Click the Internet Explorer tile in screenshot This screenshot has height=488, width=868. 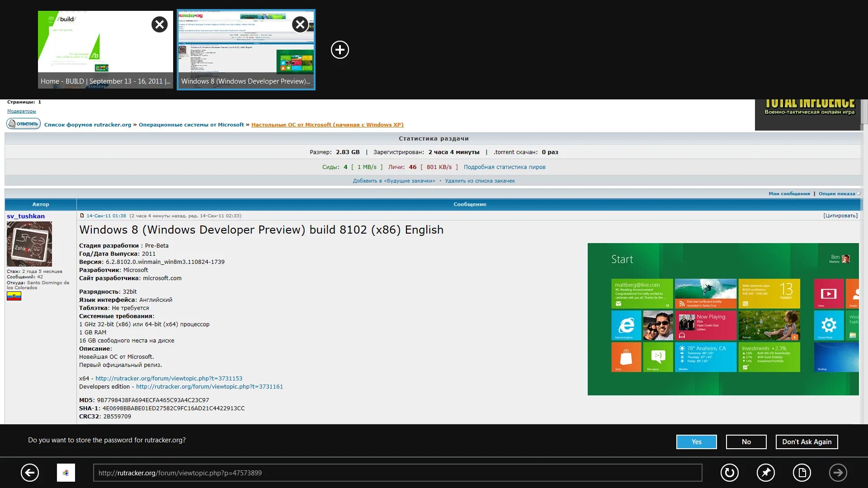pyautogui.click(x=626, y=325)
